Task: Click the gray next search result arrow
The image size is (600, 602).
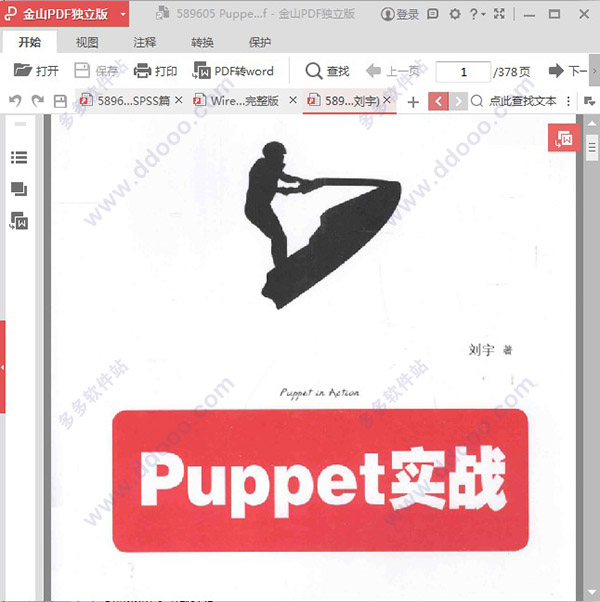Action: coord(458,102)
